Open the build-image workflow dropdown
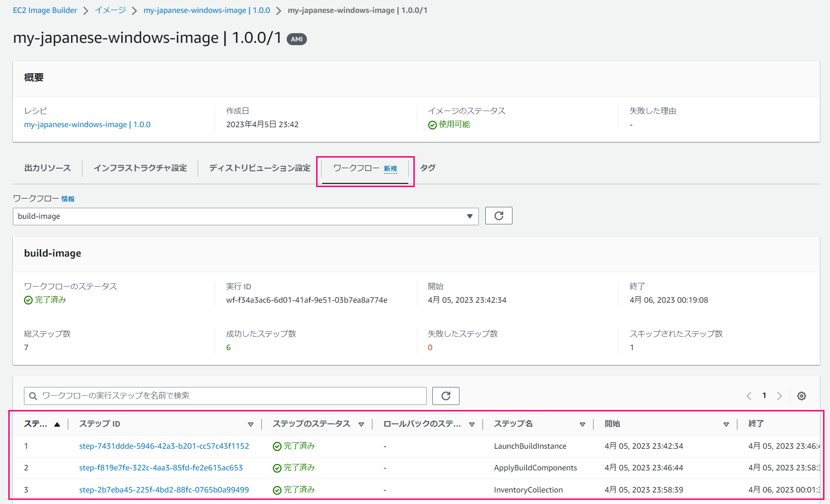Viewport: 830px width, 504px height. tap(246, 216)
